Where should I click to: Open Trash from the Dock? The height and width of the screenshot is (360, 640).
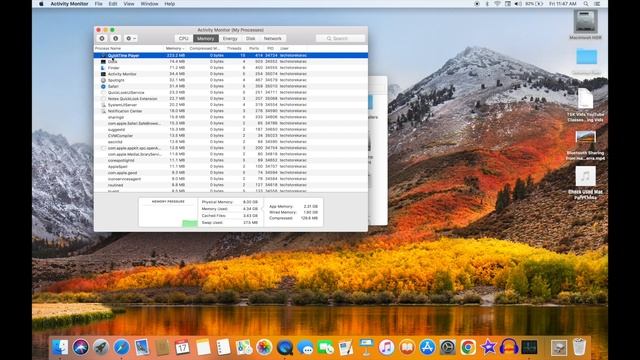pos(579,347)
